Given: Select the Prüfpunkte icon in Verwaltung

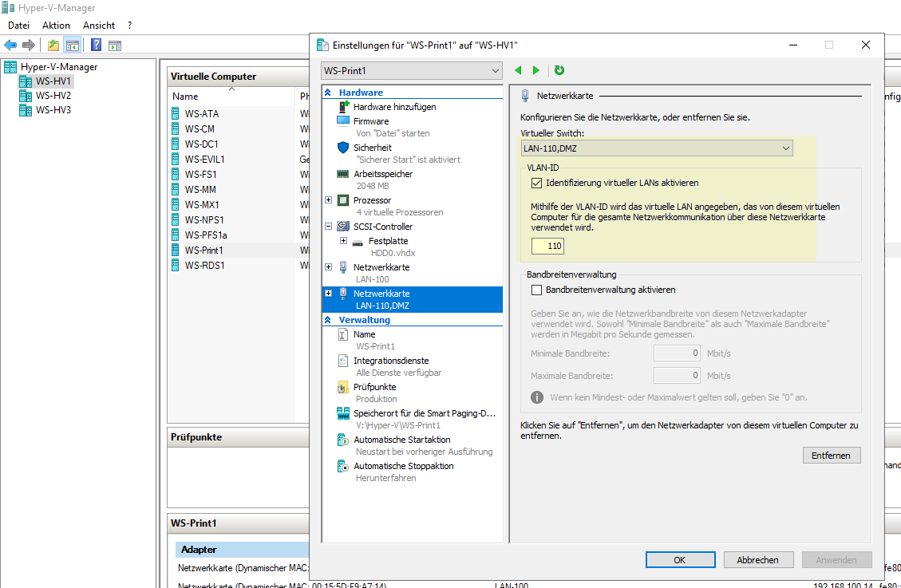Looking at the screenshot, I should tap(342, 388).
